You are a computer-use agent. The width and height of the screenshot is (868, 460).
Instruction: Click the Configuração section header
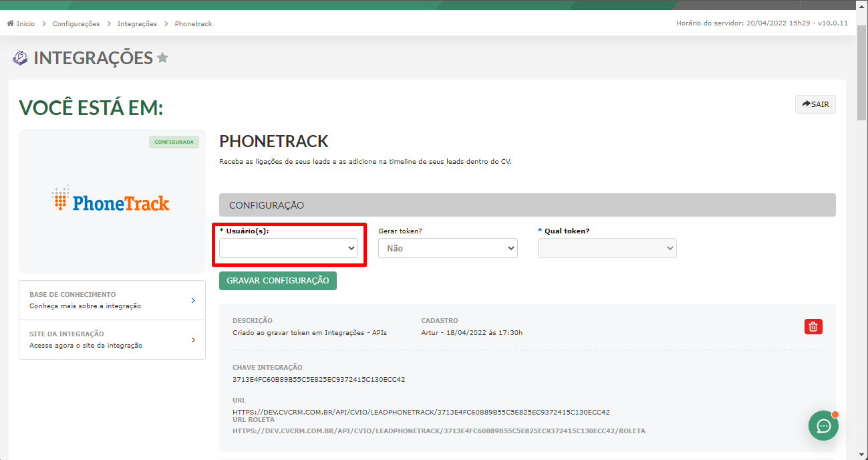pos(527,205)
